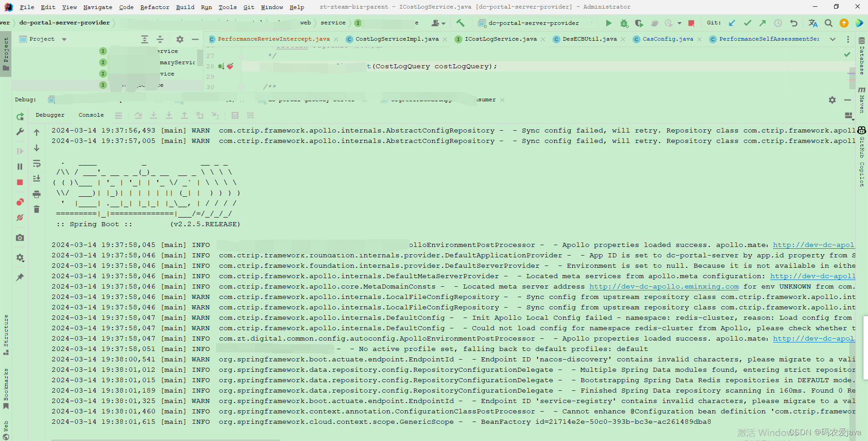
Task: Open the Project view dropdown arrow
Action: pos(64,39)
